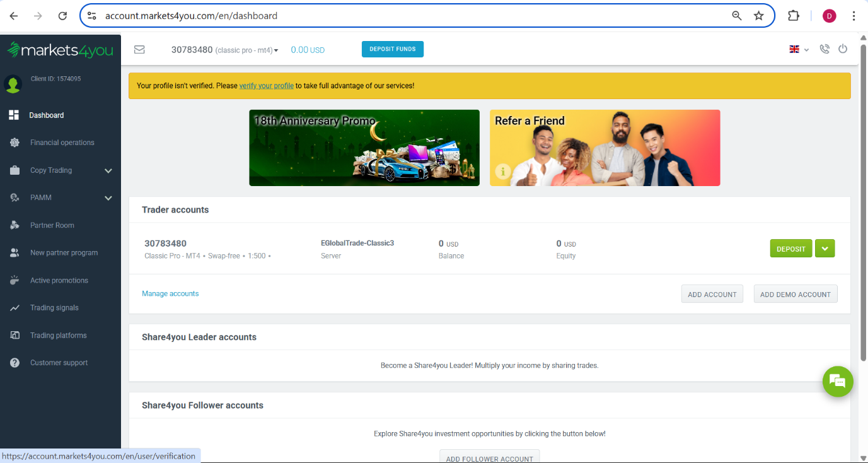
Task: Open Customer support menu item
Action: pyautogui.click(x=59, y=363)
